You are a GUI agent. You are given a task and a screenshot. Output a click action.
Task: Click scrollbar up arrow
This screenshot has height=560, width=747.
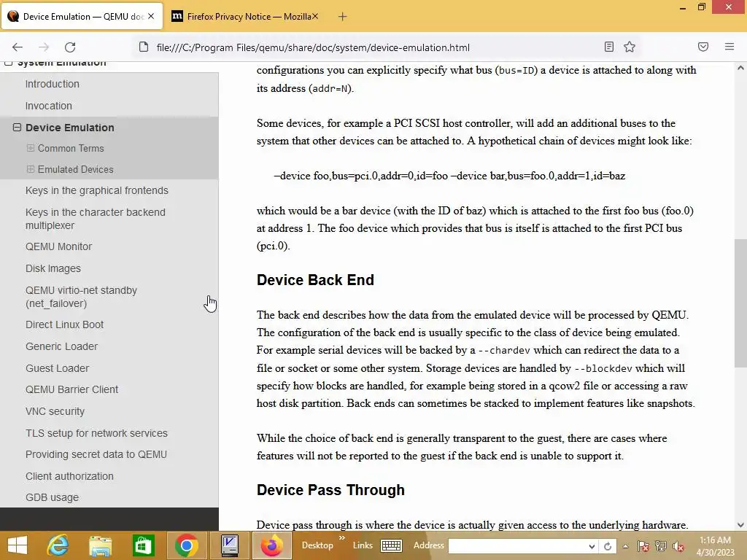(x=740, y=68)
